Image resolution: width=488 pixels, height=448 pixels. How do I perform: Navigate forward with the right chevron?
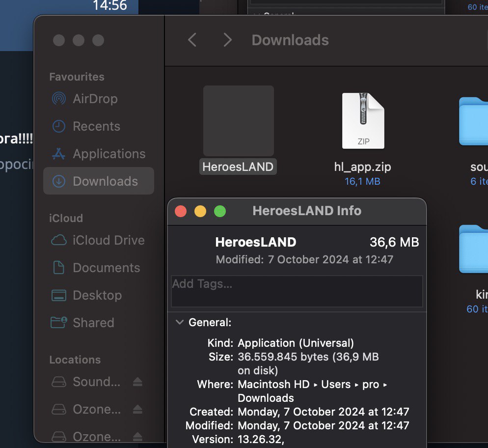[227, 40]
